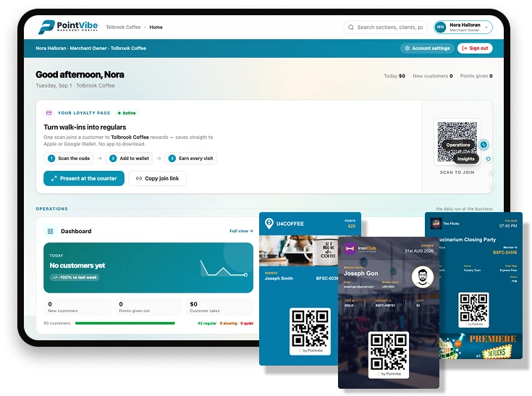The image size is (532, 396).
Task: Click the highlighted section navigation dot
Action: (484, 145)
